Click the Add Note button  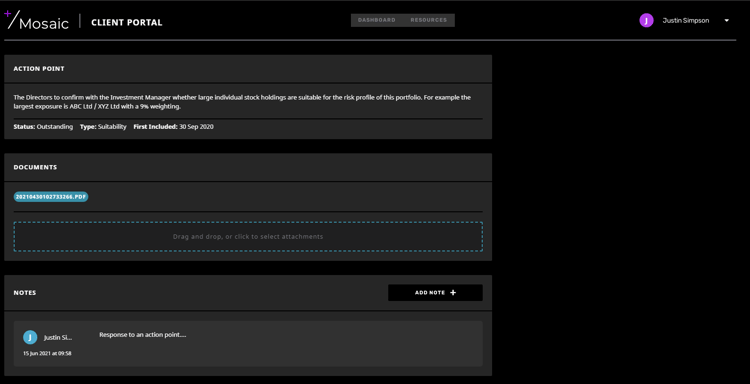435,293
